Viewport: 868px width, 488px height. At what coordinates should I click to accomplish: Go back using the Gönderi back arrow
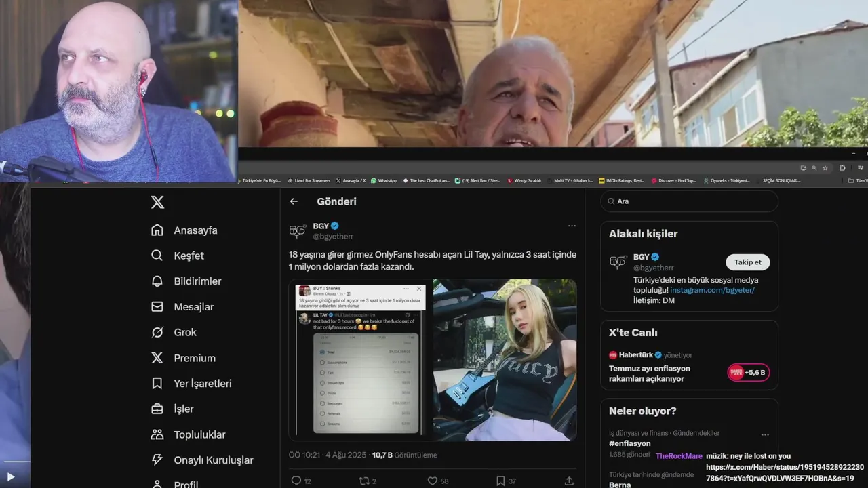[x=294, y=201]
